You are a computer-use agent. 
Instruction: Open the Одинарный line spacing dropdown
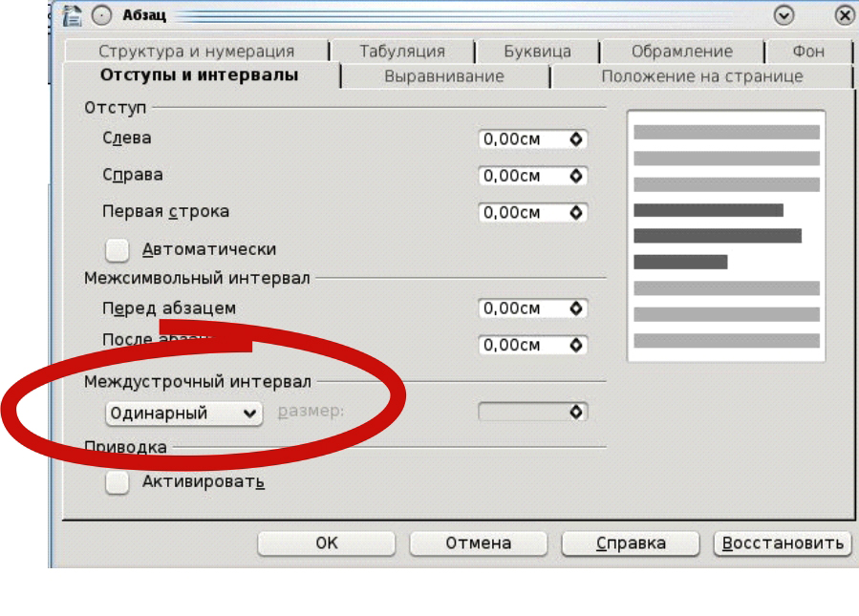click(x=182, y=414)
